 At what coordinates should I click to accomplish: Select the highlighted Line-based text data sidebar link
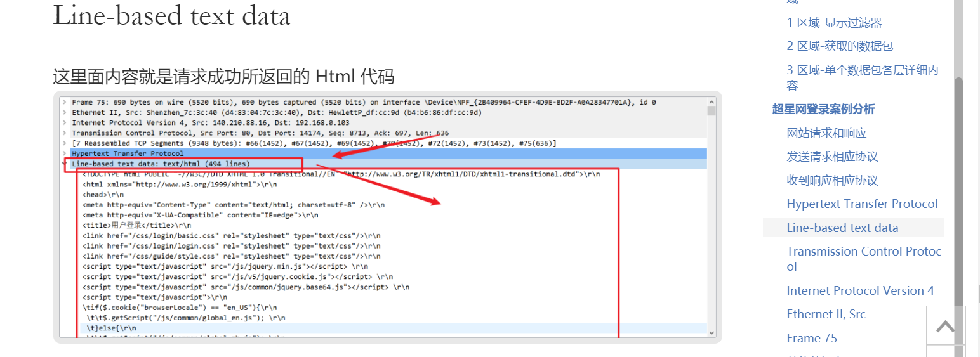tap(853, 228)
